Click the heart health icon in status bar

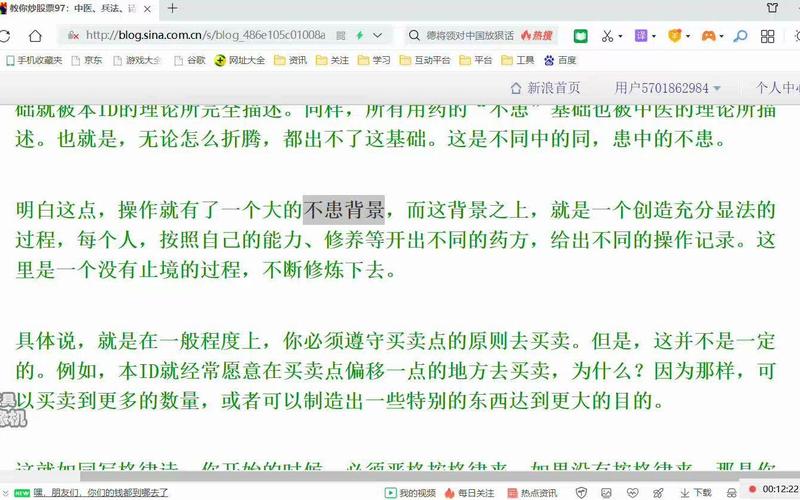pos(633,492)
